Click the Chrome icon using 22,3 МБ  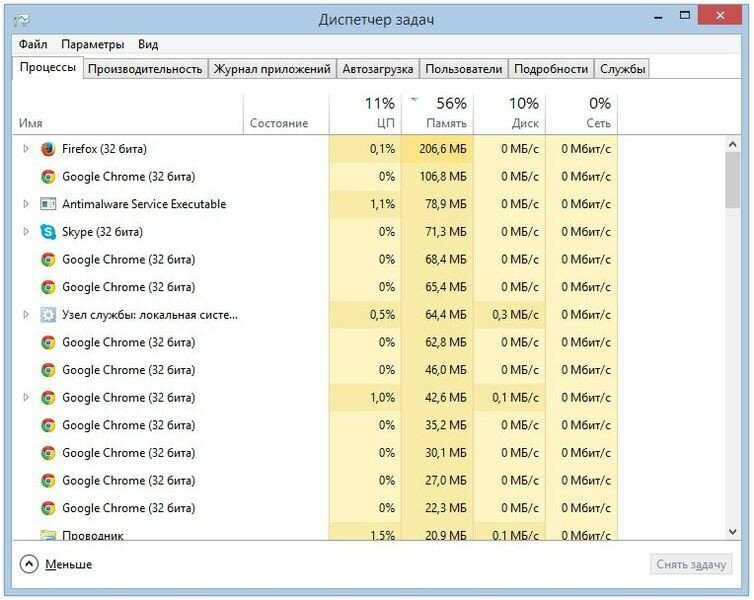(x=48, y=508)
